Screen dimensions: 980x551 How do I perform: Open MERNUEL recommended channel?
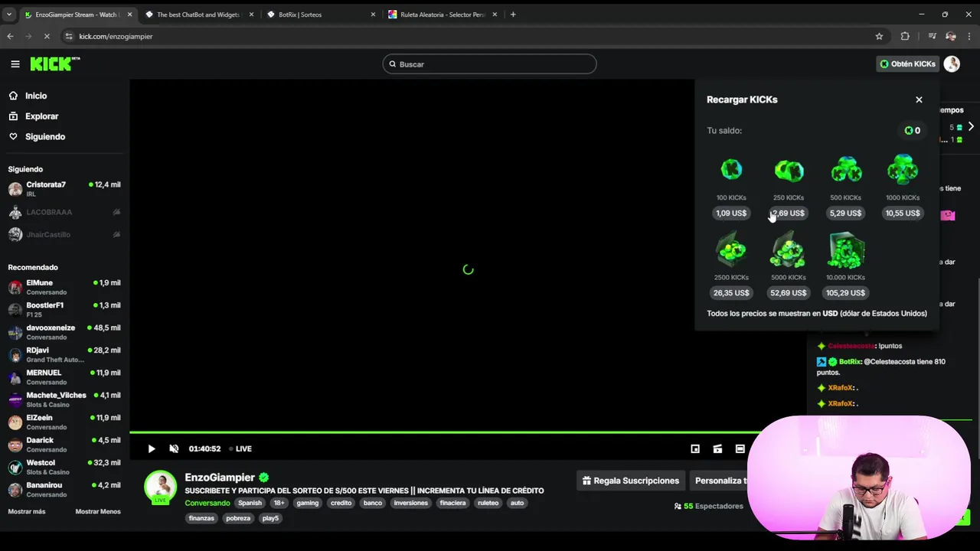64,377
